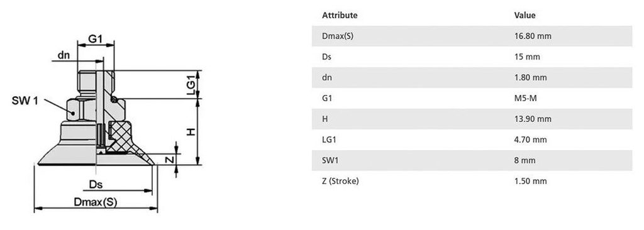Select the Dmax(S) table row
The height and width of the screenshot is (230, 644).
(x=472, y=36)
